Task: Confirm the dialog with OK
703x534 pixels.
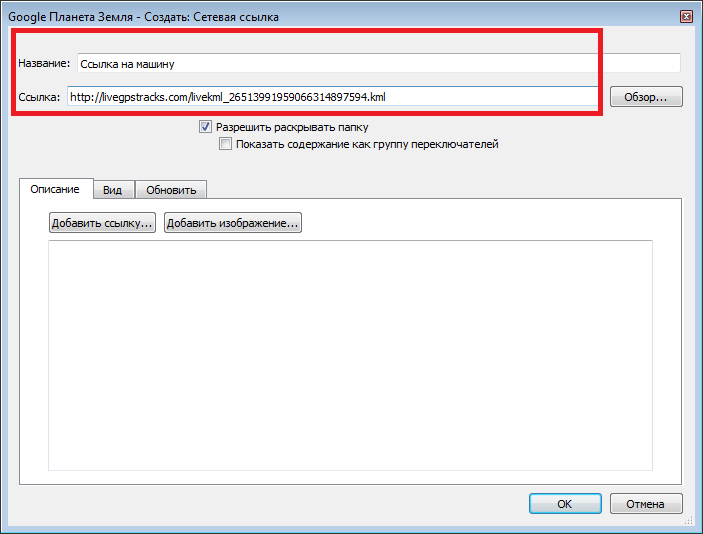Action: pos(564,504)
